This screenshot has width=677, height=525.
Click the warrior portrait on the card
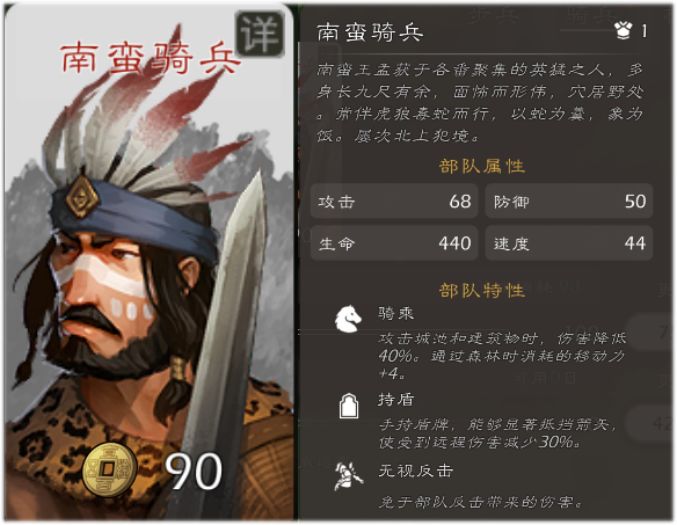click(149, 276)
